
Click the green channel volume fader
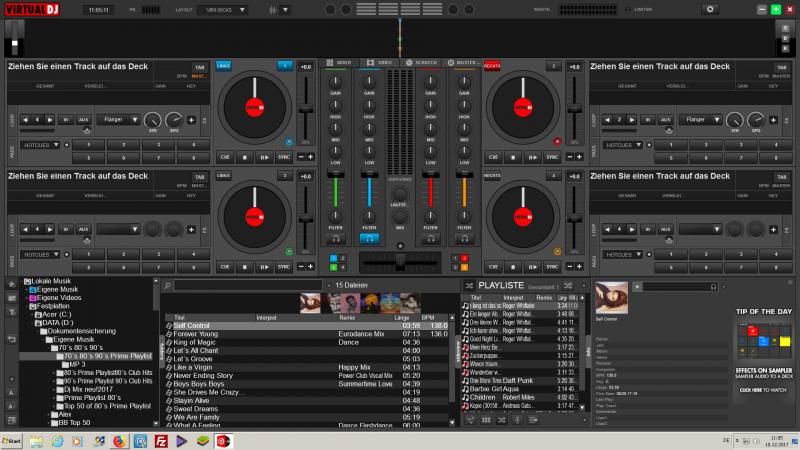pos(335,175)
